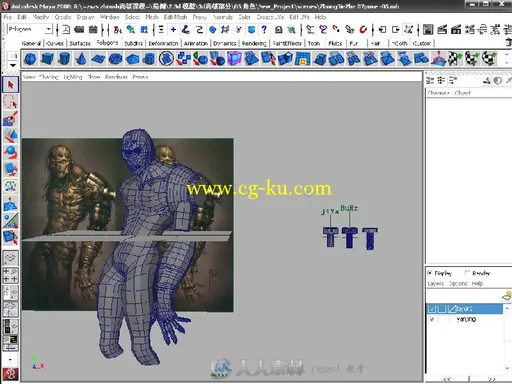
Task: Switch to single perspective view layout
Action: [10, 258]
